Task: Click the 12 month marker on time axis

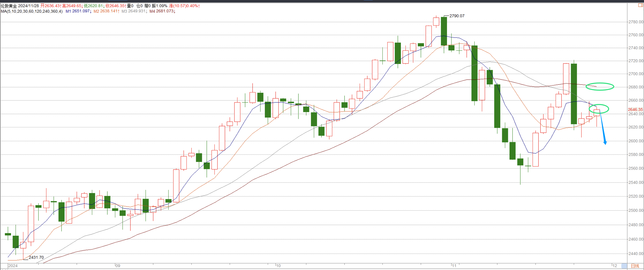Action: click(615, 266)
